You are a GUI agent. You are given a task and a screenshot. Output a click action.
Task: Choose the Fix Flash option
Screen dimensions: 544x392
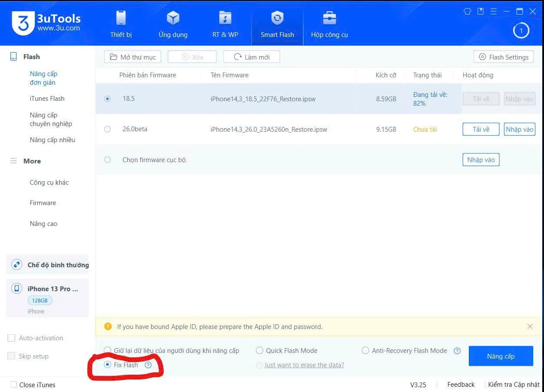107,365
